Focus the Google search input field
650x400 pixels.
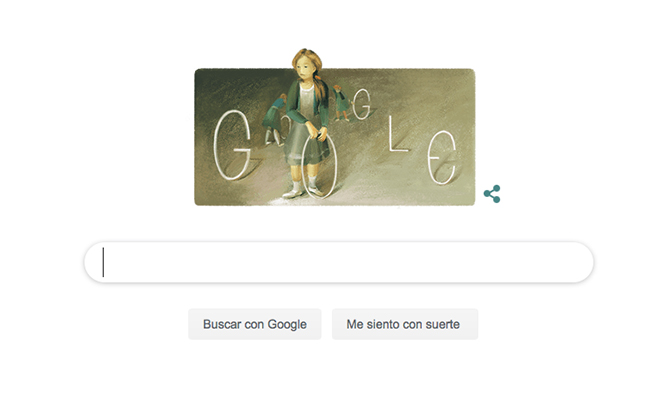(x=339, y=262)
